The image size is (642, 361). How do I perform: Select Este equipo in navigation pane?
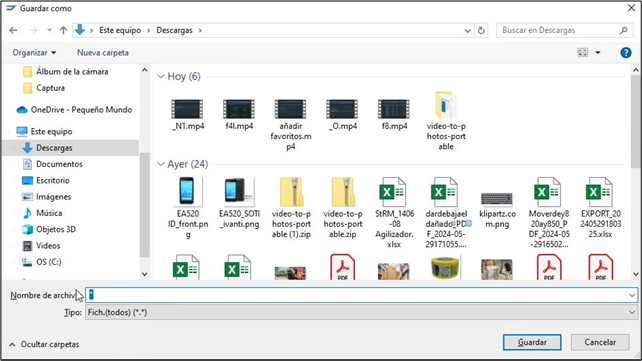44,131
